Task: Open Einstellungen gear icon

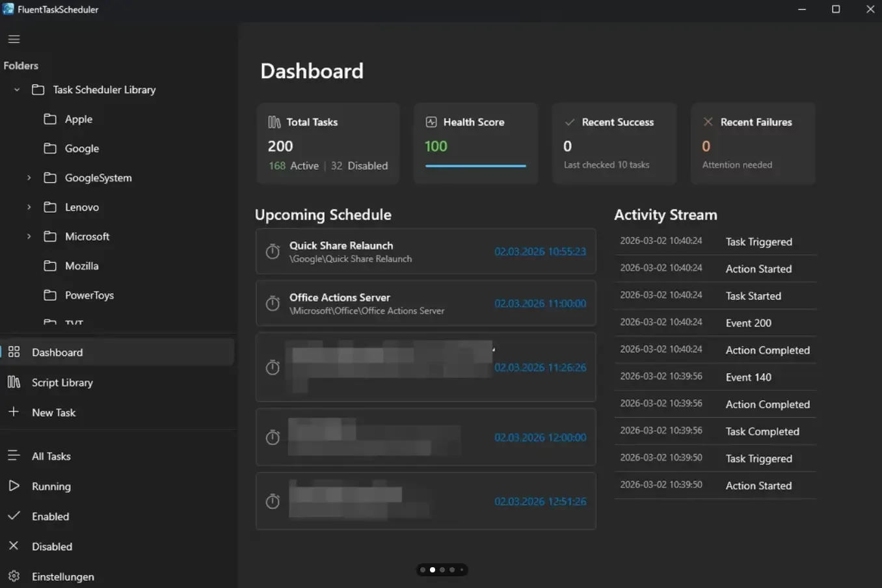Action: click(x=14, y=576)
